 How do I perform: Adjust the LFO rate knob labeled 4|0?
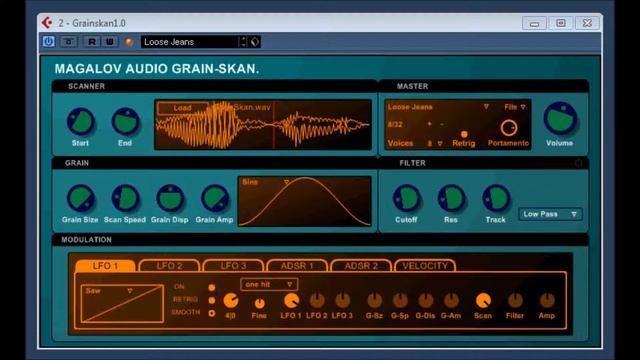231,301
